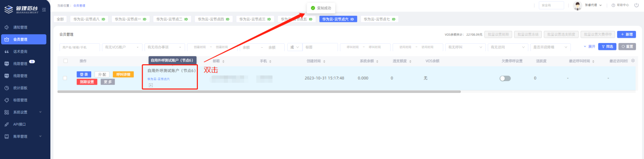Collapse the sidebar with the menu fold icon

click(x=44, y=10)
